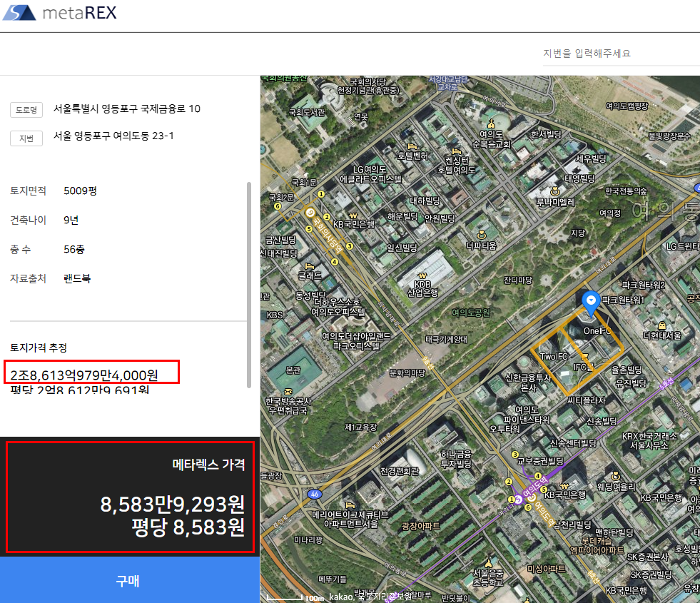Click the 국회의사당역 exit 1 marker
This screenshot has height=603, width=700.
click(x=321, y=194)
